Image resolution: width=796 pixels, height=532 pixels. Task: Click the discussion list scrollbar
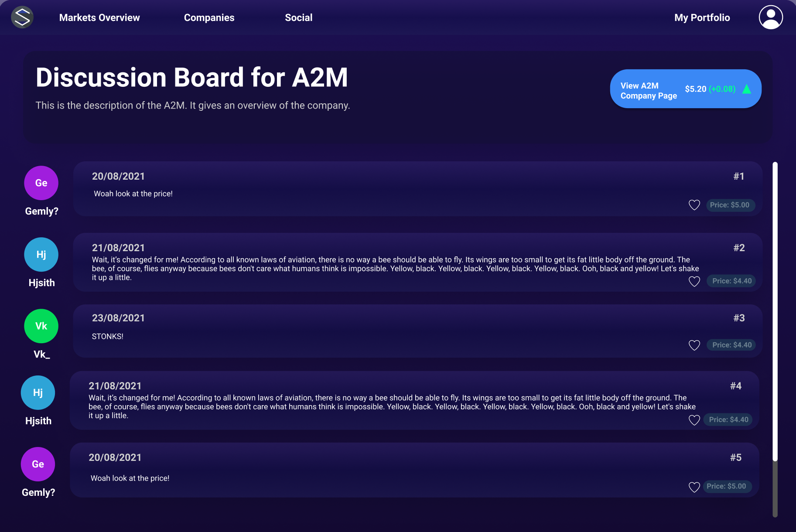775,339
